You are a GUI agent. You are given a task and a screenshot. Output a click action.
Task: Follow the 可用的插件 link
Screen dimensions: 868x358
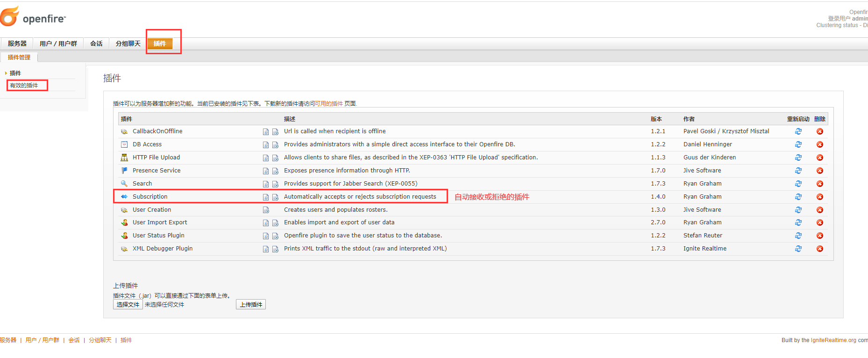[329, 104]
